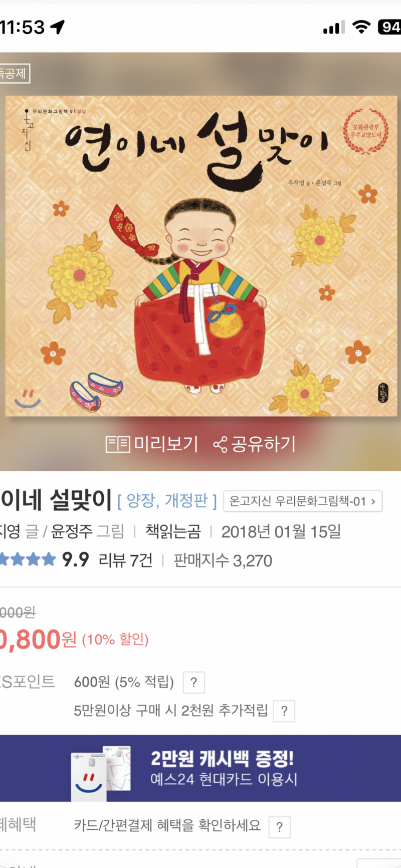Tap question mark beside 카드/간편결제 혜택

(280, 827)
